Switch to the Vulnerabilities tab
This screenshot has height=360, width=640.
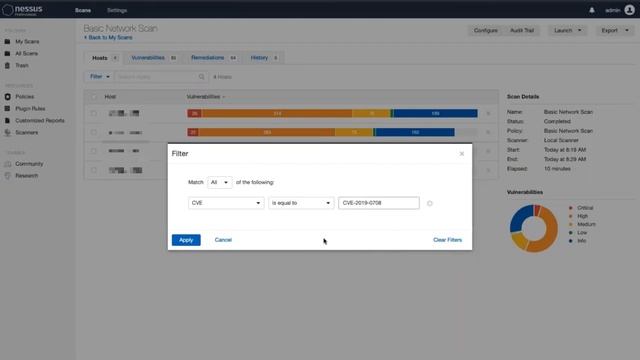pos(153,58)
